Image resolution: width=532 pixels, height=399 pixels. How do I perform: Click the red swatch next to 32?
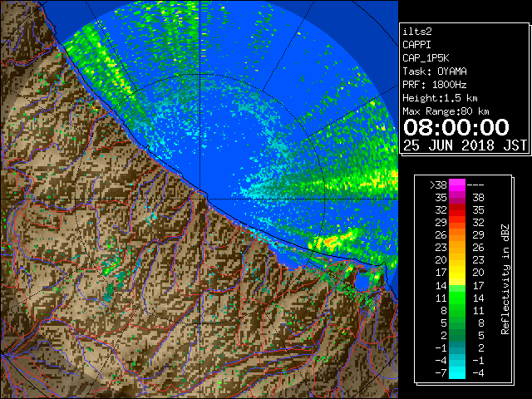click(x=457, y=210)
